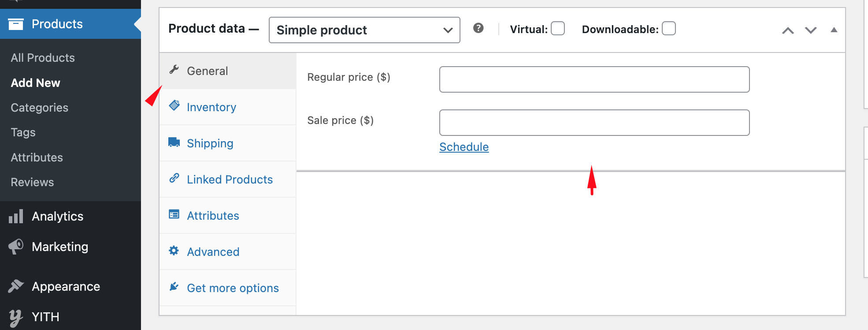
Task: Open the Simple product type dropdown
Action: 364,30
